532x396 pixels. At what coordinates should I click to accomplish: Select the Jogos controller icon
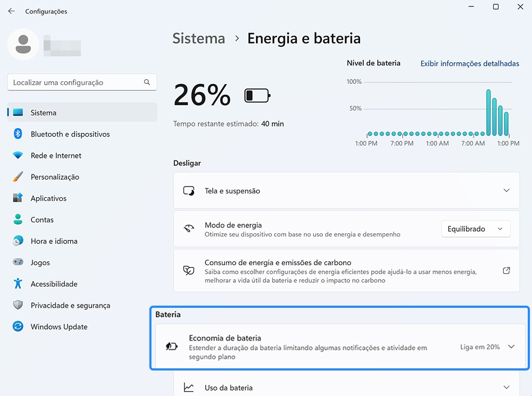coord(18,262)
